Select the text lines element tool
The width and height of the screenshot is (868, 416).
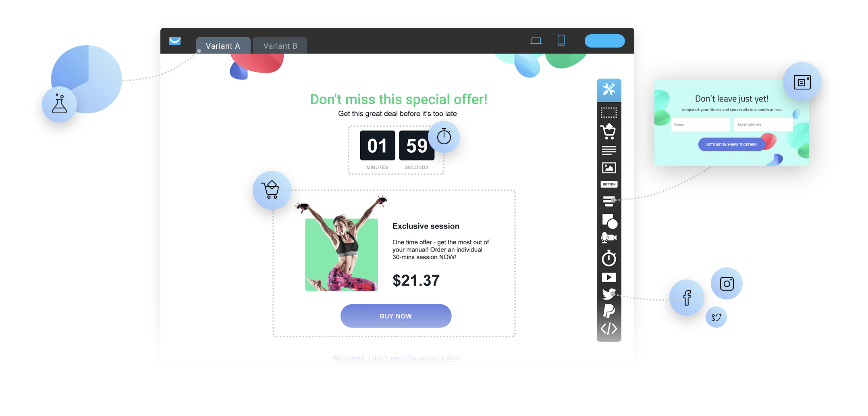point(609,150)
